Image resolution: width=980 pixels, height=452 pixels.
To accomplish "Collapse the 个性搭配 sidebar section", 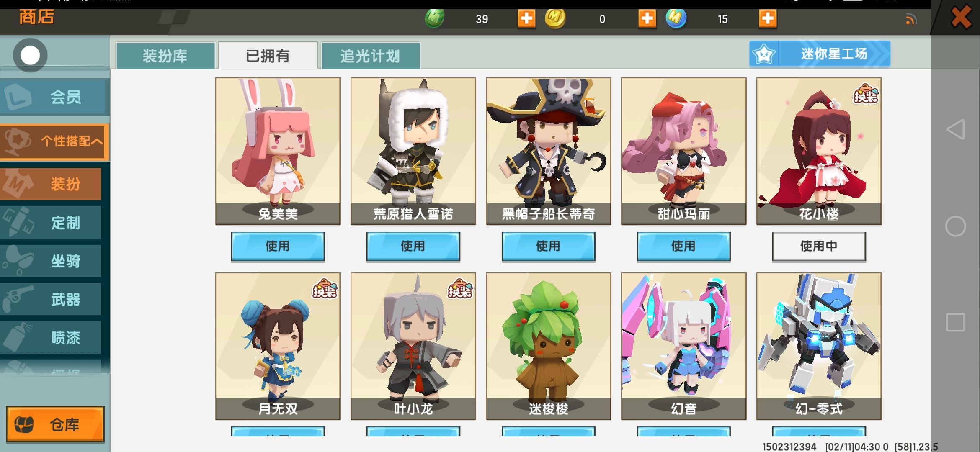I will (54, 141).
